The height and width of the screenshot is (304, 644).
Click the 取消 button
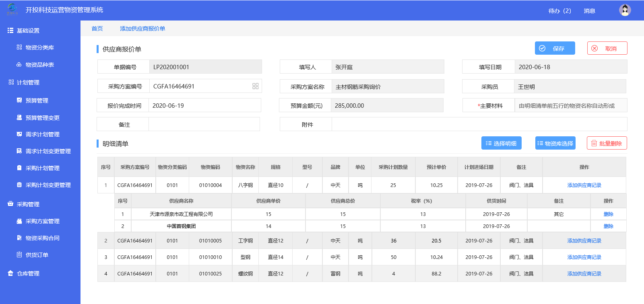pyautogui.click(x=607, y=48)
